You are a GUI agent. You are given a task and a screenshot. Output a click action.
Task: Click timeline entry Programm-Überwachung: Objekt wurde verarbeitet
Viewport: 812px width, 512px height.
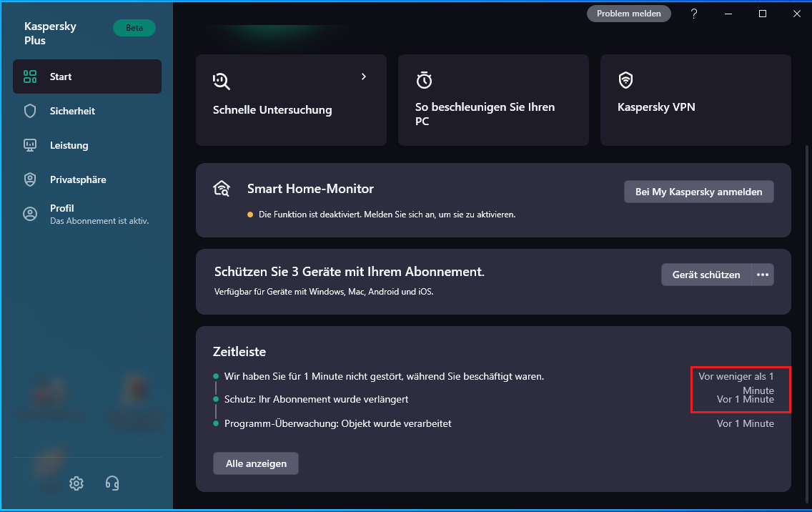click(337, 424)
